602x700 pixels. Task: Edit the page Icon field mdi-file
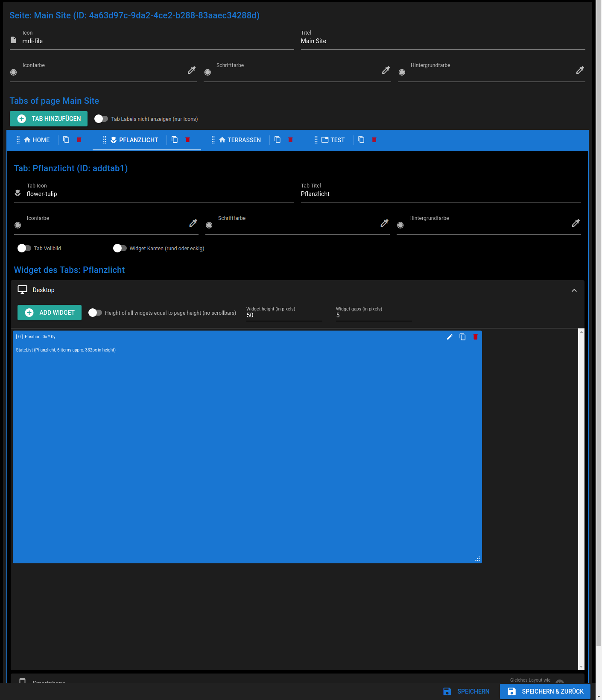158,41
